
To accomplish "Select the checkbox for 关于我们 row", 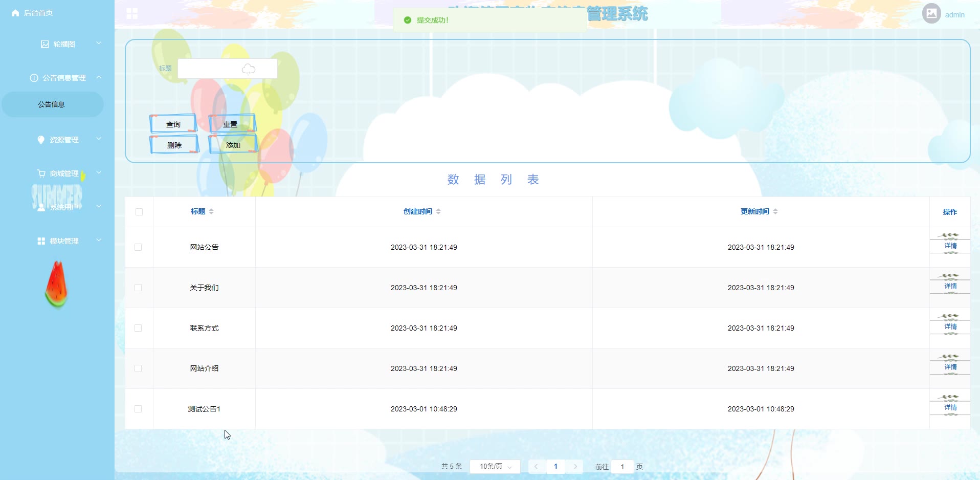I will (x=138, y=288).
